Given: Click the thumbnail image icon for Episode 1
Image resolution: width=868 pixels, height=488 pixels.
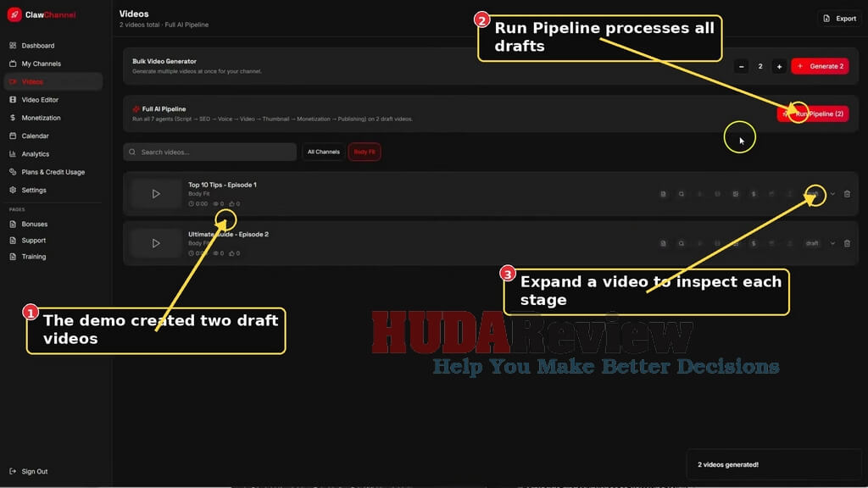Looking at the screenshot, I should 735,194.
